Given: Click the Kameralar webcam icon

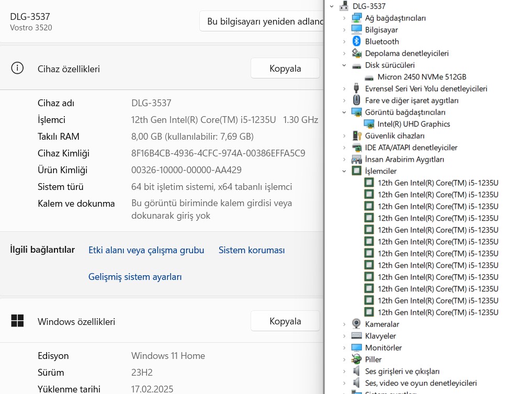Looking at the screenshot, I should (356, 324).
